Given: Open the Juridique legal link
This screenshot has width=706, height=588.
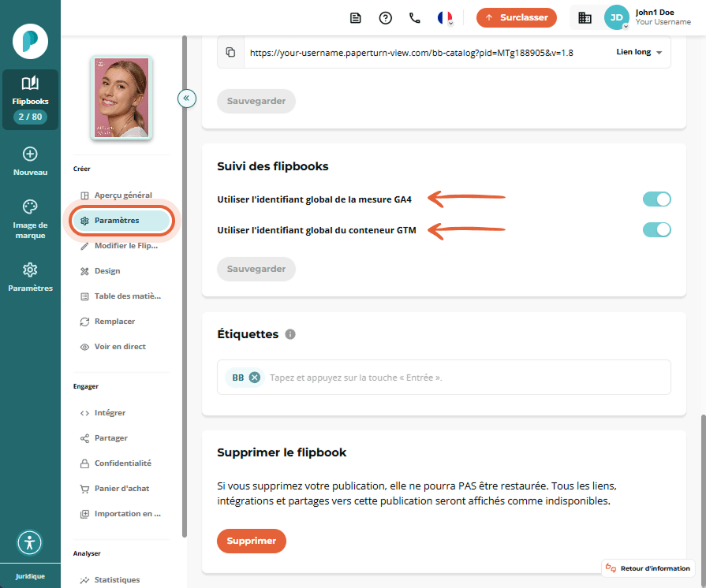Looking at the screenshot, I should pyautogui.click(x=30, y=576).
